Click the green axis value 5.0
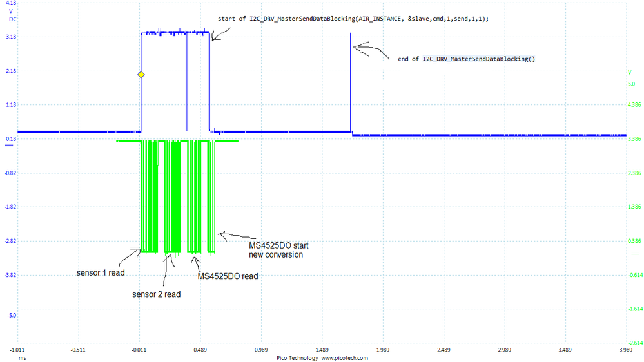The height and width of the screenshot is (362, 644). pos(631,84)
